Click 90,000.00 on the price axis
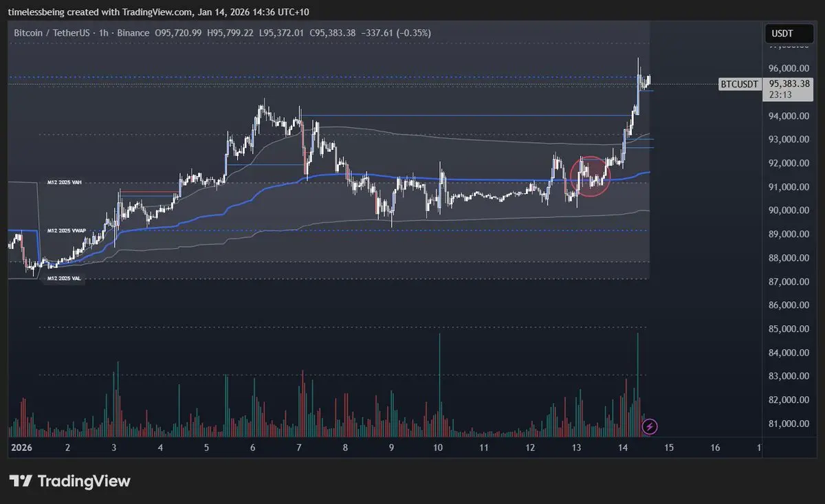Screen dimensions: 825x504 [x=789, y=210]
